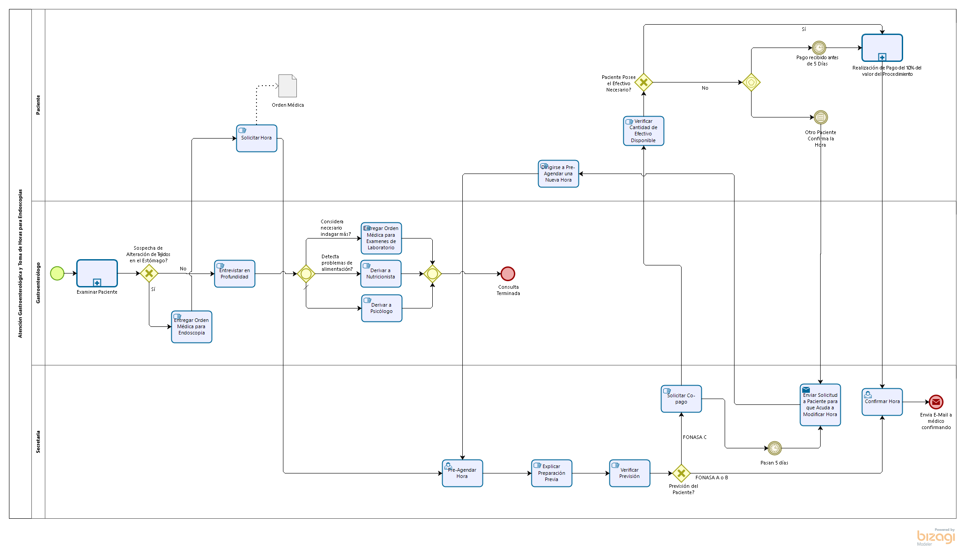Select the Confirmar Hora task box
Screen dimensions: 965x560
tap(882, 402)
